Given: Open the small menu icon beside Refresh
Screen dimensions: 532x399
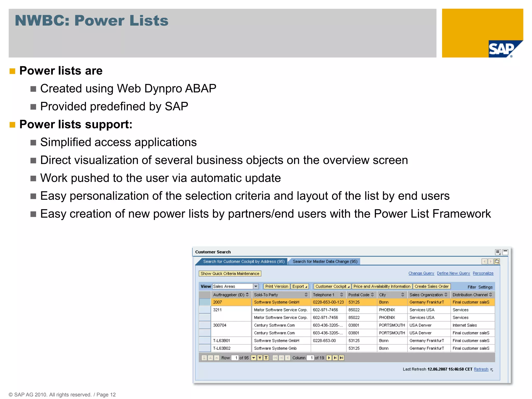Looking at the screenshot, I should [x=491, y=370].
